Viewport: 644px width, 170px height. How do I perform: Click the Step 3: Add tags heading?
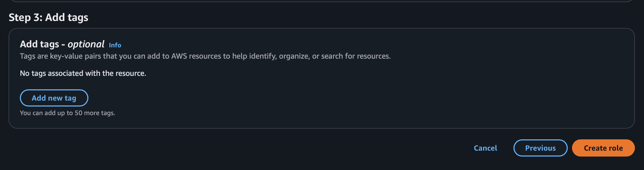point(48,17)
